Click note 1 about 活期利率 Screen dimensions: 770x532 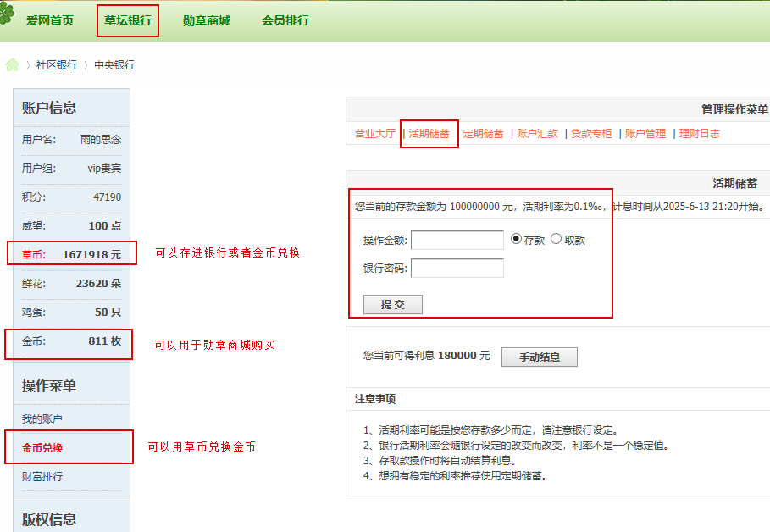coord(490,430)
